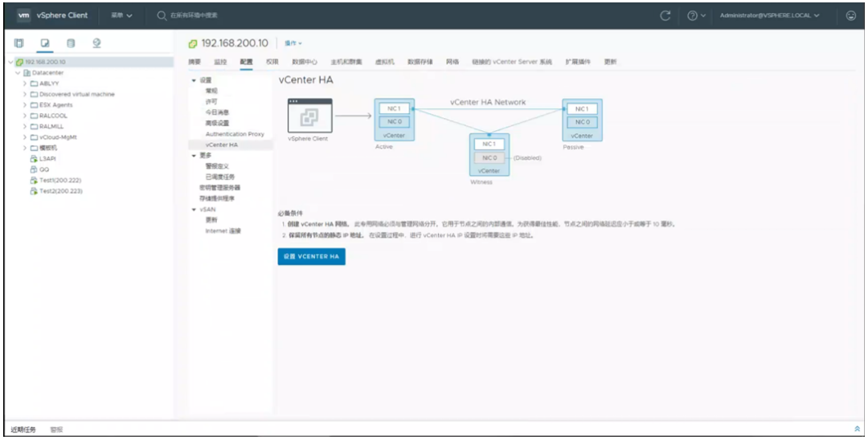
Task: Click the 设置 VCENTER HA button
Action: tap(312, 256)
